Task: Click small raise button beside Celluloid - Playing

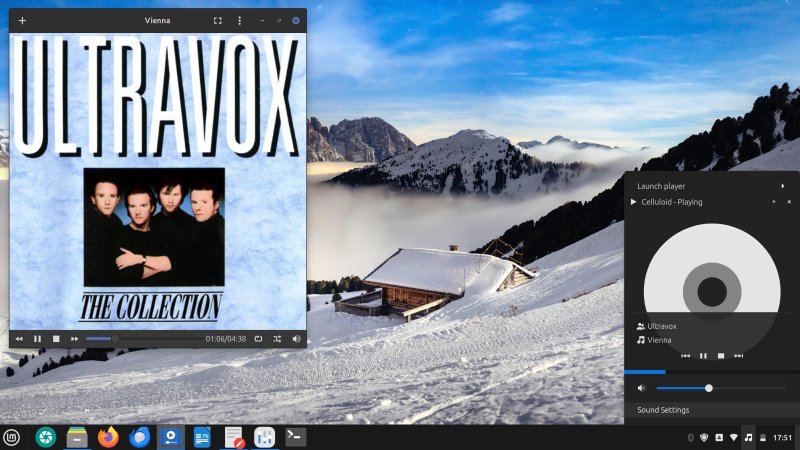Action: [774, 202]
